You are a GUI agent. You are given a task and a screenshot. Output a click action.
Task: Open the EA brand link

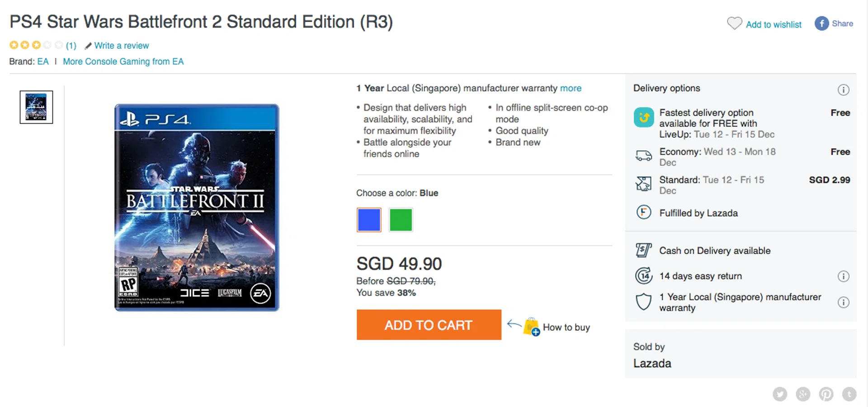pos(43,61)
